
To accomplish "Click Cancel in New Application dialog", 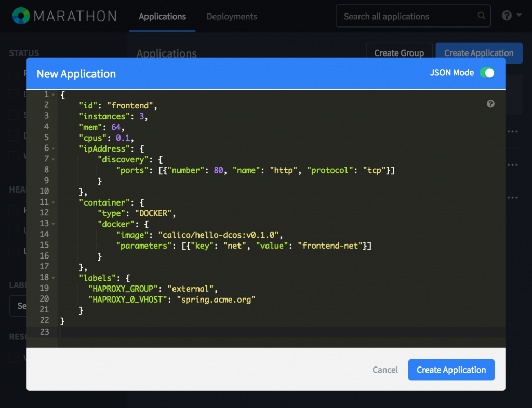I will (x=385, y=370).
